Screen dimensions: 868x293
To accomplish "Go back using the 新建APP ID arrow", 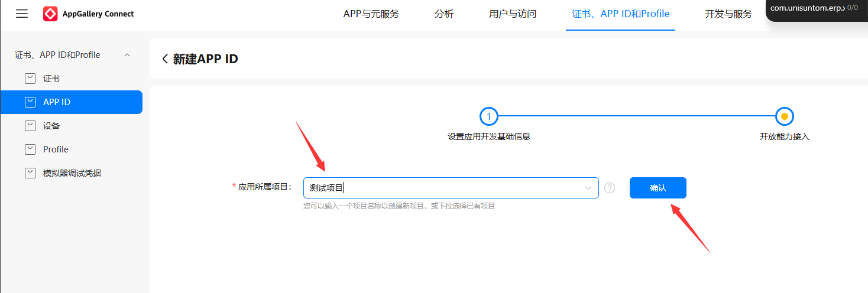I will tap(165, 59).
